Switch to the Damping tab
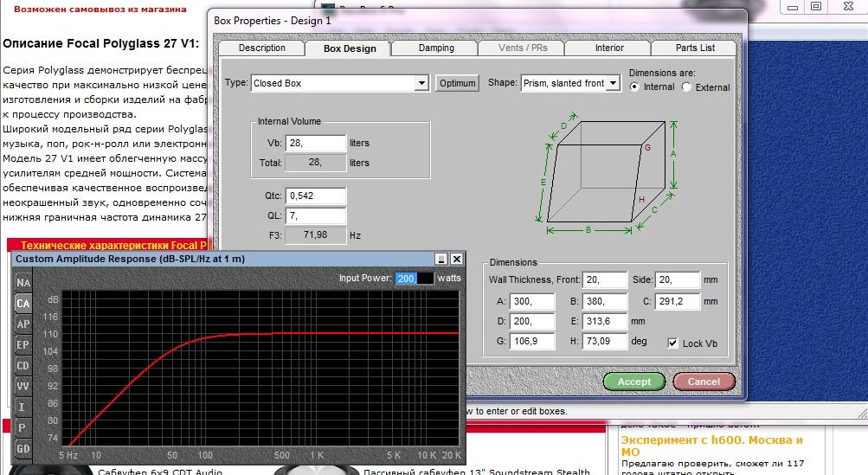The image size is (868, 475). click(436, 48)
